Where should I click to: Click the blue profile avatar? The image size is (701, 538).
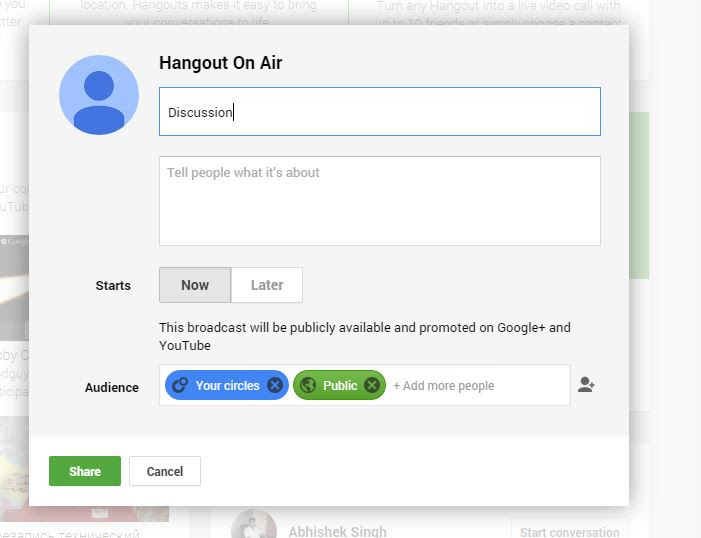[x=99, y=95]
